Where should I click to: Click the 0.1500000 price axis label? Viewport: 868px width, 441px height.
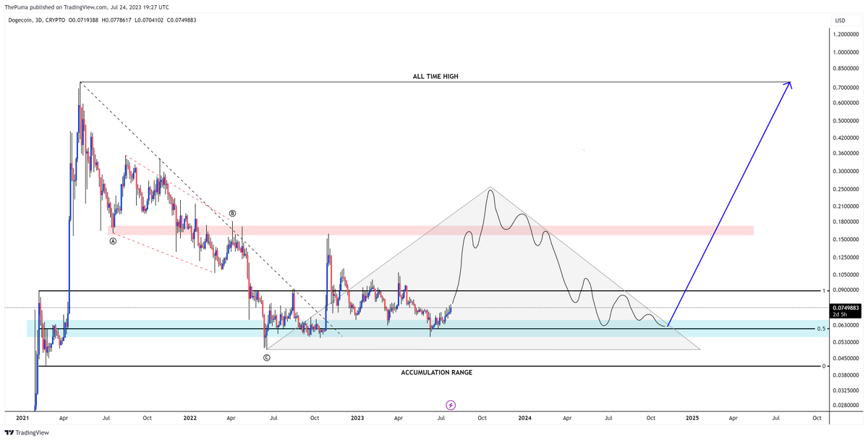(846, 240)
